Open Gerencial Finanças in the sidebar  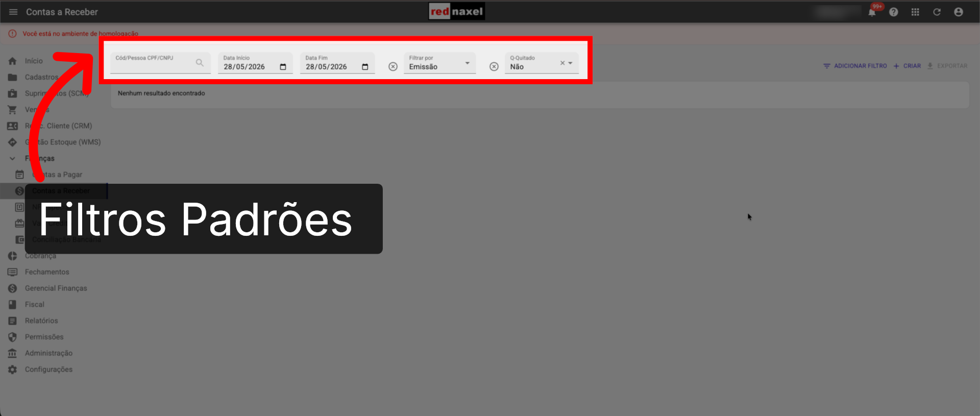point(56,288)
